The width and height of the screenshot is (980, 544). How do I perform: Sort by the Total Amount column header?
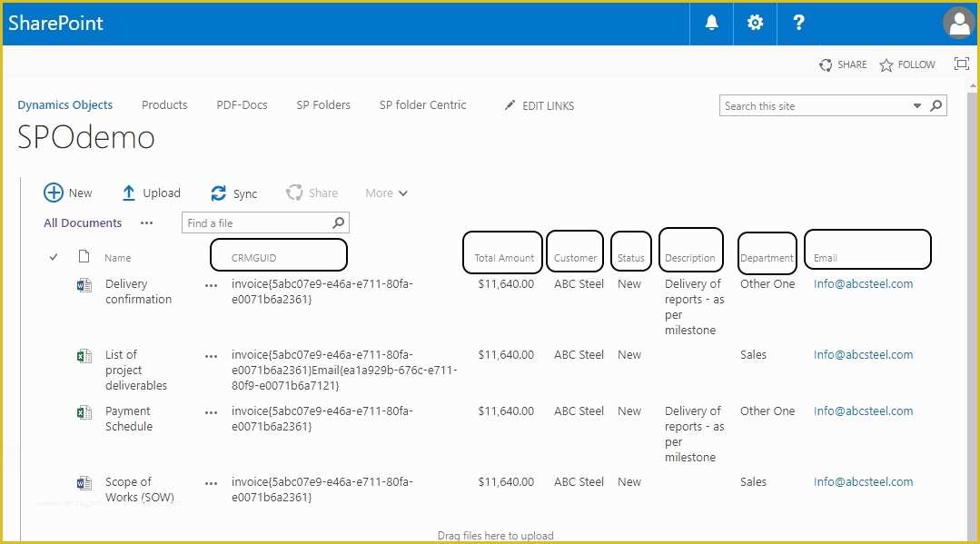click(504, 258)
